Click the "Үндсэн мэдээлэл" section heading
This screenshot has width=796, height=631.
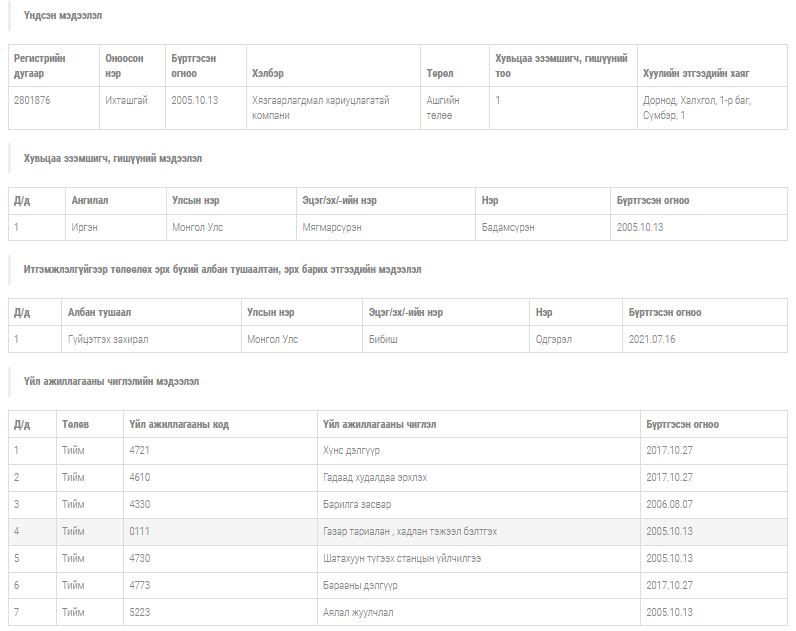pos(62,16)
